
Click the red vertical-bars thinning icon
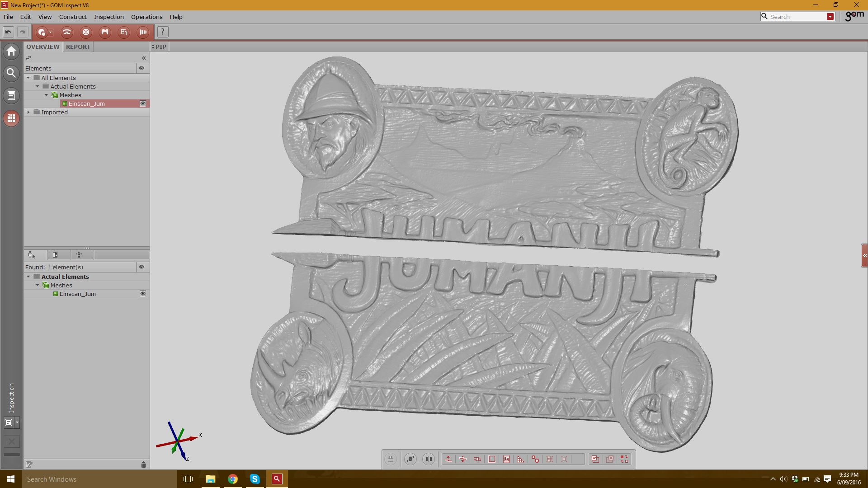[x=143, y=32]
